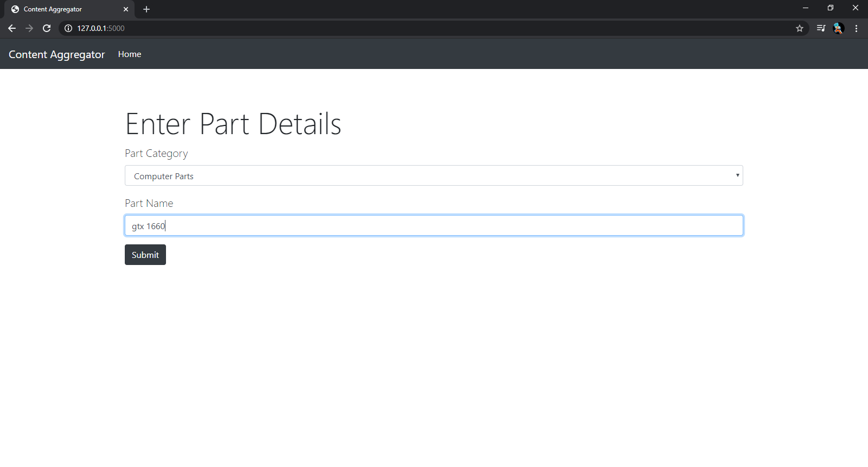The width and height of the screenshot is (868, 467).
Task: Bookmark this page with the star
Action: click(x=800, y=28)
